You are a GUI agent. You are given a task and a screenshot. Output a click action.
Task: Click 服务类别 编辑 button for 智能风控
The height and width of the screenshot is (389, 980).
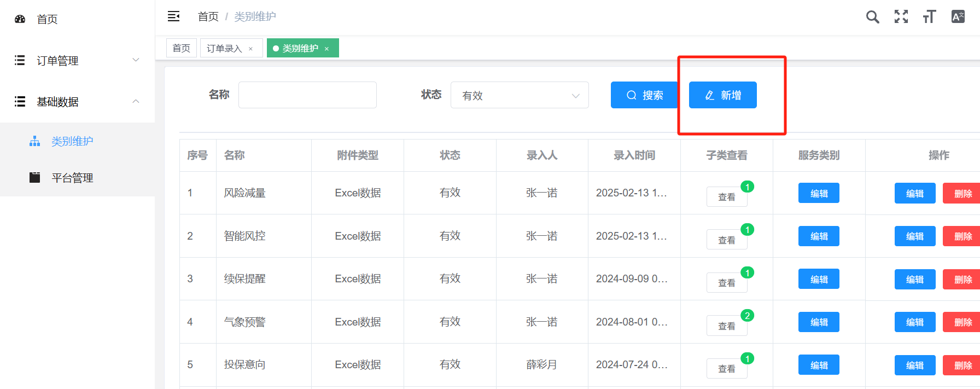click(x=819, y=236)
